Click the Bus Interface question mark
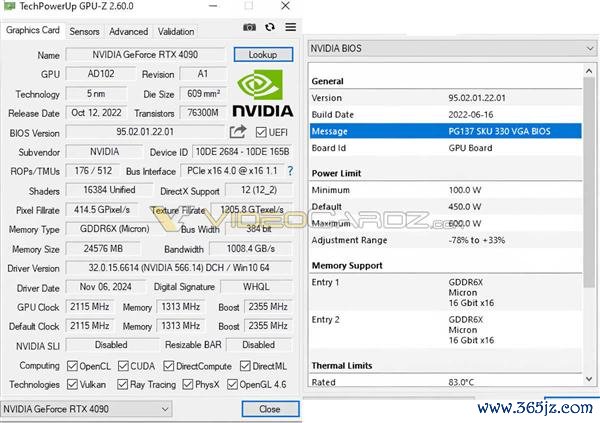This screenshot has width=600, height=423. coord(290,171)
